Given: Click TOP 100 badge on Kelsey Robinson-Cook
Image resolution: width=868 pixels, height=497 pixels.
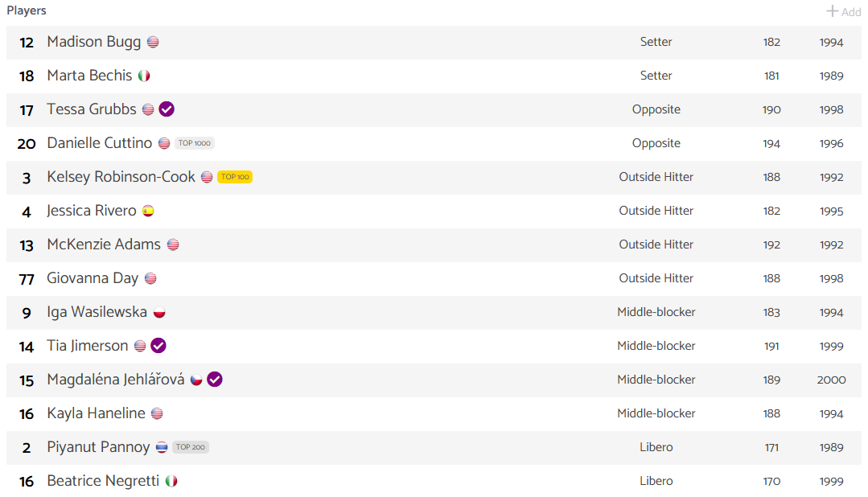Looking at the screenshot, I should click(x=235, y=177).
